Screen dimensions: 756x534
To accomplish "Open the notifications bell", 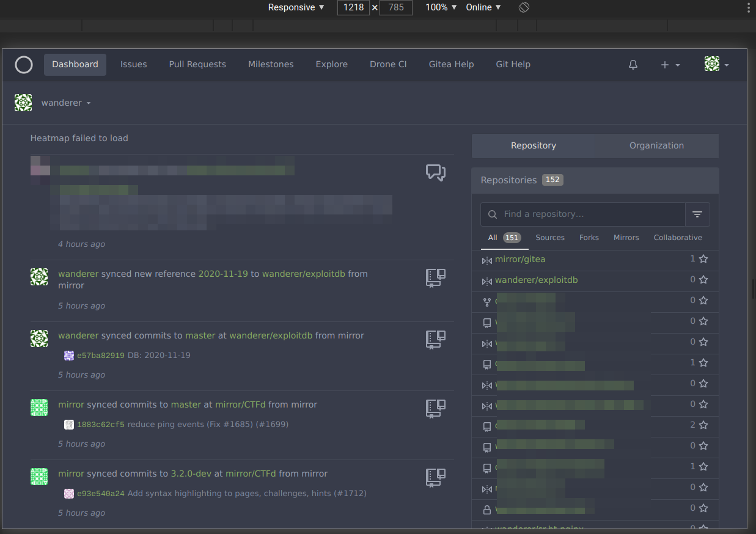I will pyautogui.click(x=633, y=65).
